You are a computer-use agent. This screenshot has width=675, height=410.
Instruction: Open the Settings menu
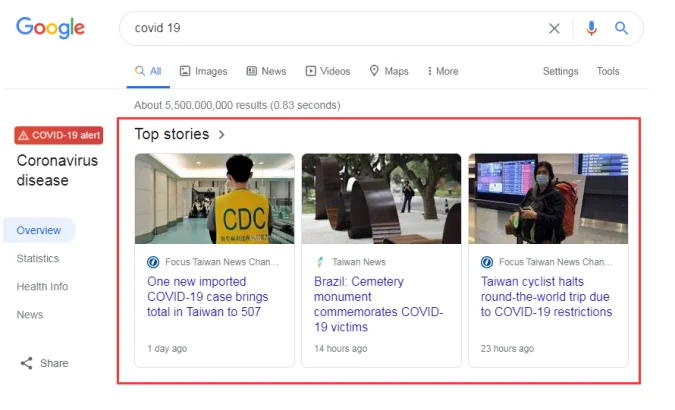[x=560, y=71]
